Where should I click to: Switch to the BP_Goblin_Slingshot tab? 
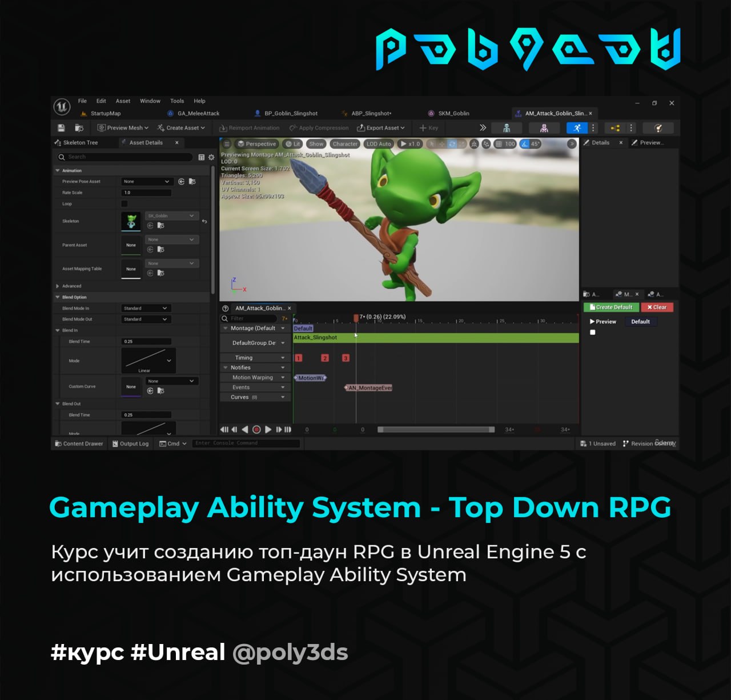click(286, 114)
